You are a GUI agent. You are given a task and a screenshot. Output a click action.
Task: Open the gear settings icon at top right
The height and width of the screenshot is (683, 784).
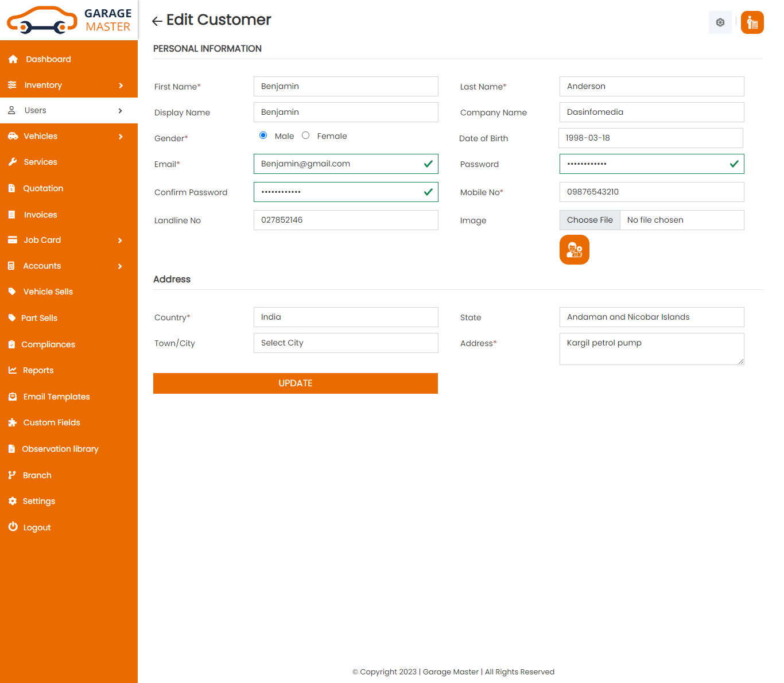point(720,22)
